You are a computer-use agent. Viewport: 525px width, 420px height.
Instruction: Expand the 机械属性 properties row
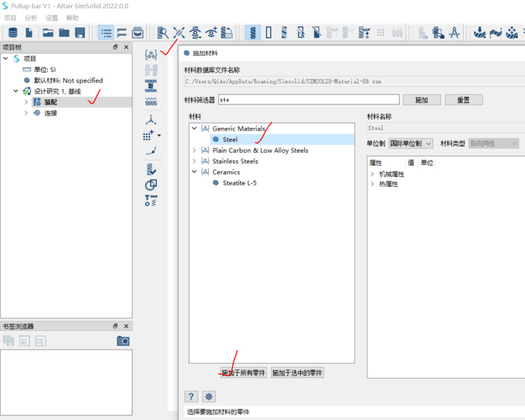pos(372,174)
